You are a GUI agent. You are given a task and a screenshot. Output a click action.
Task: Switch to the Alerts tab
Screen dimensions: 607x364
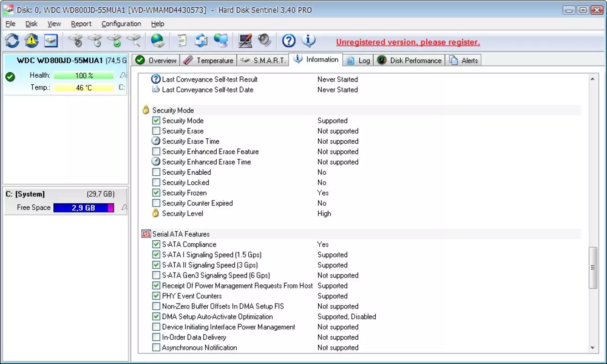click(464, 61)
